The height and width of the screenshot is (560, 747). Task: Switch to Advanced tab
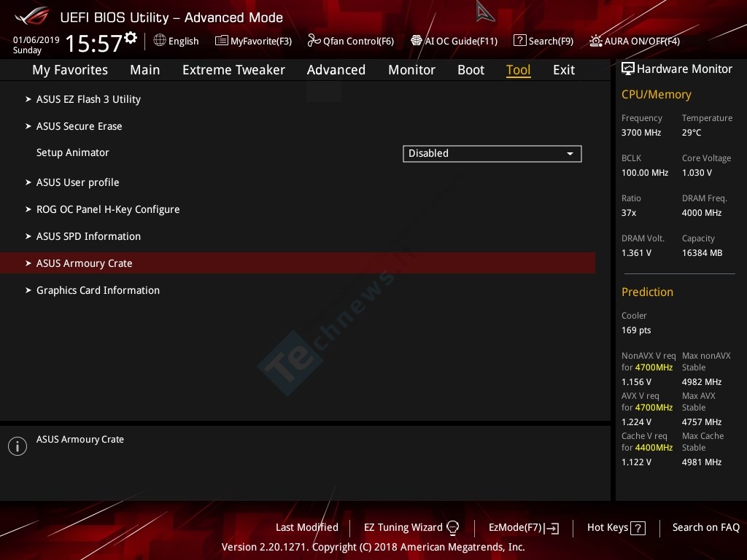(x=336, y=70)
